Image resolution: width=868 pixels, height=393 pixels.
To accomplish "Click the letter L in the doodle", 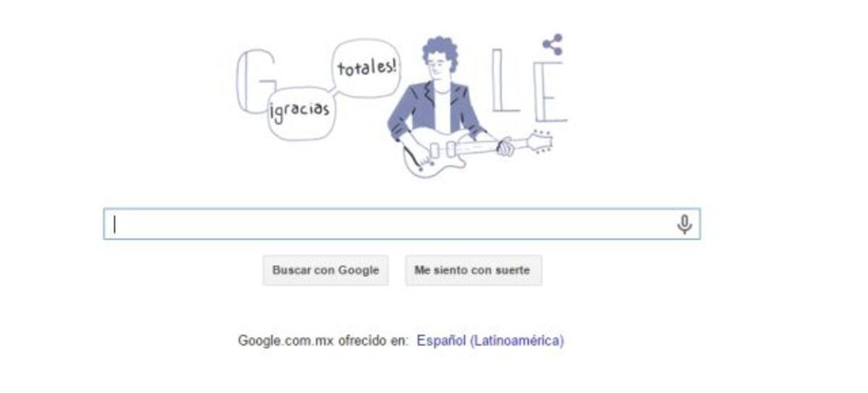I will click(x=505, y=81).
